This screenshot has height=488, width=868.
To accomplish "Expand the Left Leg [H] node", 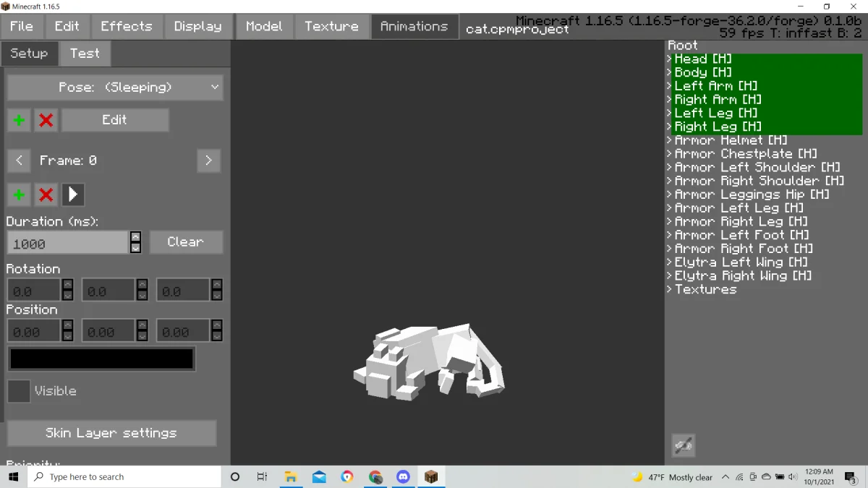I will [x=670, y=113].
